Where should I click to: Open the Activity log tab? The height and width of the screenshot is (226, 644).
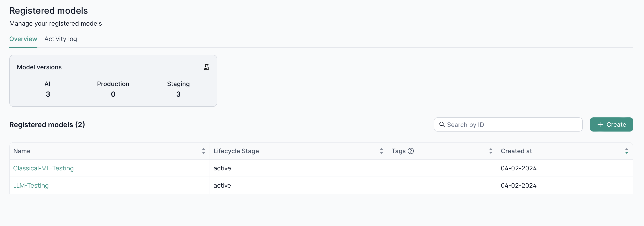click(60, 39)
